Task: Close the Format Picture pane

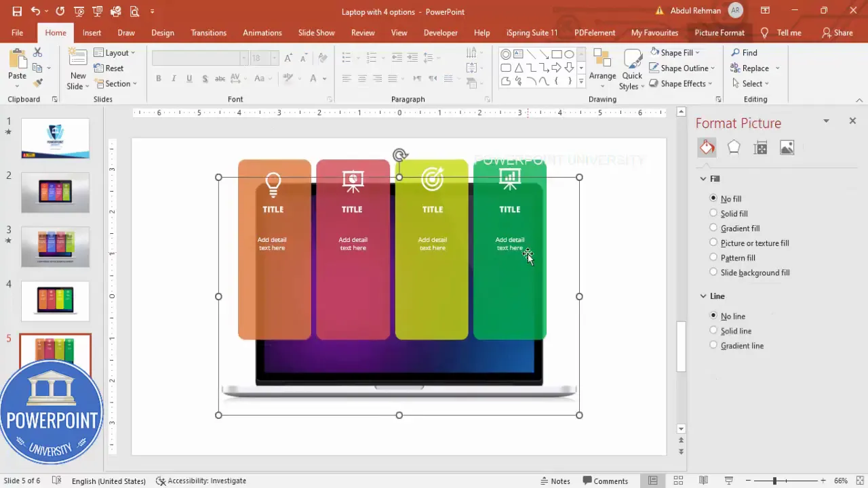Action: (x=852, y=121)
